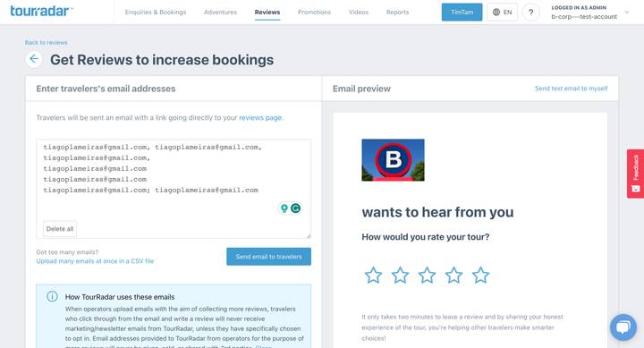Click the back arrow circle icon

pyautogui.click(x=34, y=59)
